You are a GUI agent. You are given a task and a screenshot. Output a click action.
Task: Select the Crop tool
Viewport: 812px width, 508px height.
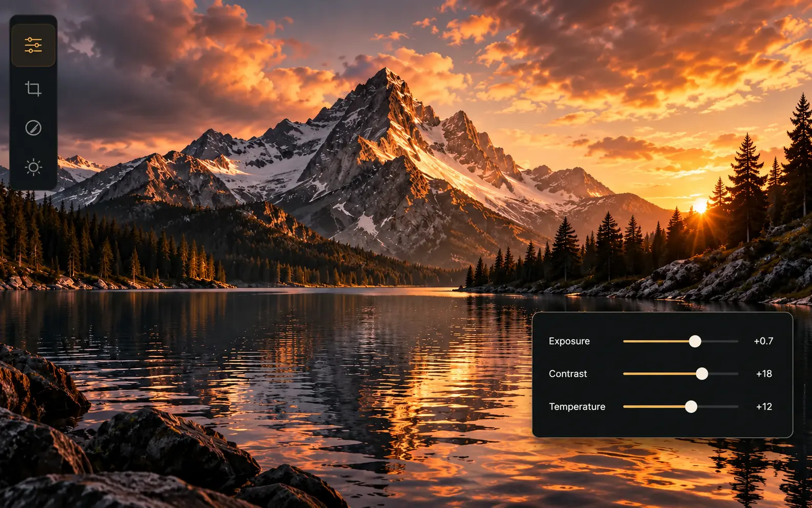point(33,89)
